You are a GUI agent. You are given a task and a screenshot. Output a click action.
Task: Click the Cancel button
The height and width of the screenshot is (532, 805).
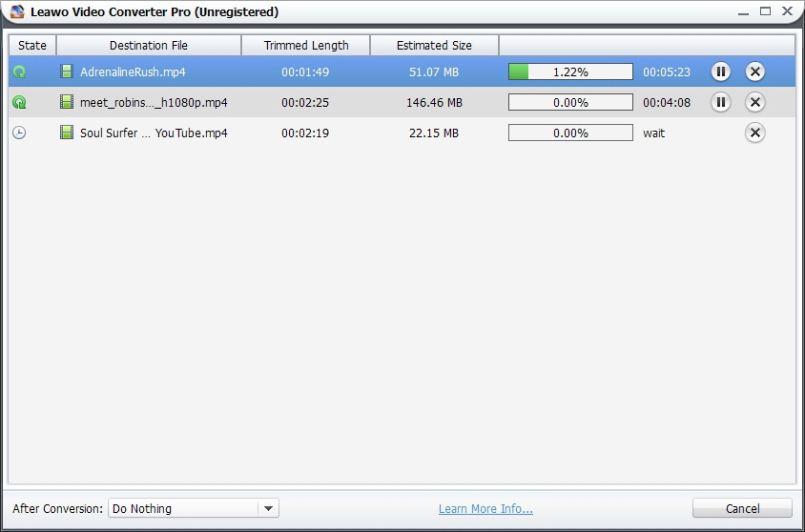[x=742, y=508]
